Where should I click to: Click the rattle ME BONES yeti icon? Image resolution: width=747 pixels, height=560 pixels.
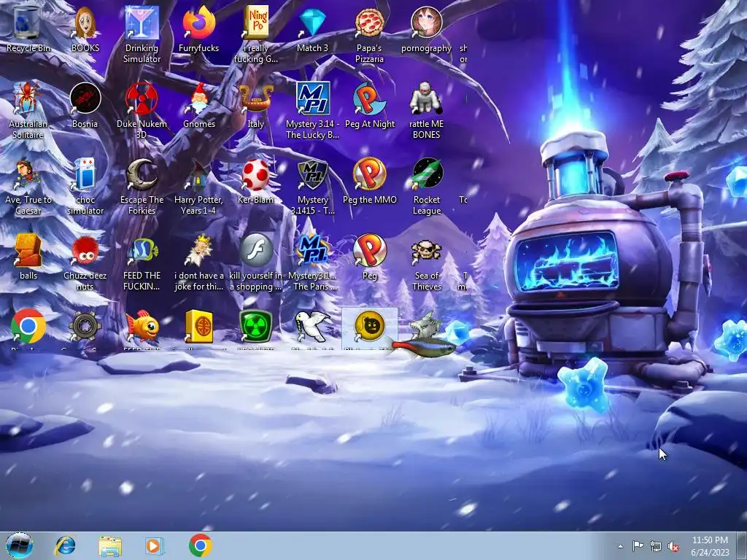426,98
